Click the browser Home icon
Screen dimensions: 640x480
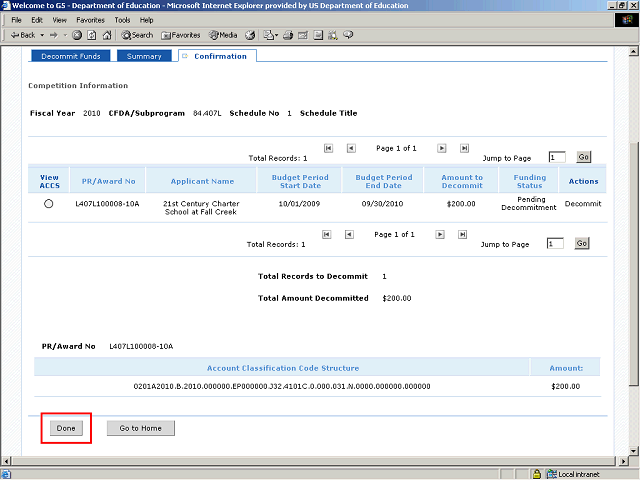[x=104, y=35]
